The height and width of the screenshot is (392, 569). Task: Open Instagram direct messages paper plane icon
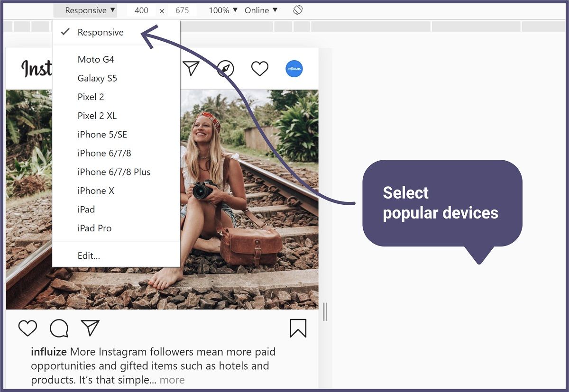pos(191,68)
